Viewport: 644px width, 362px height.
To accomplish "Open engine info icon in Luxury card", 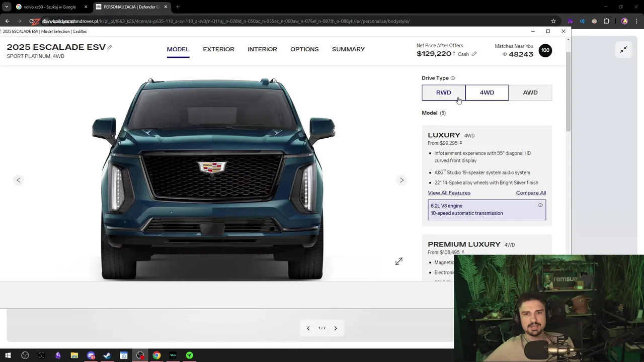I will [540, 205].
